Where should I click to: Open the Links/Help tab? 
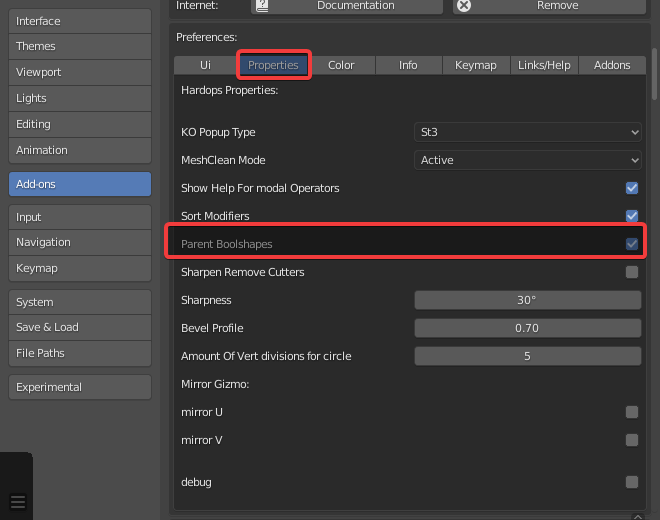point(544,65)
